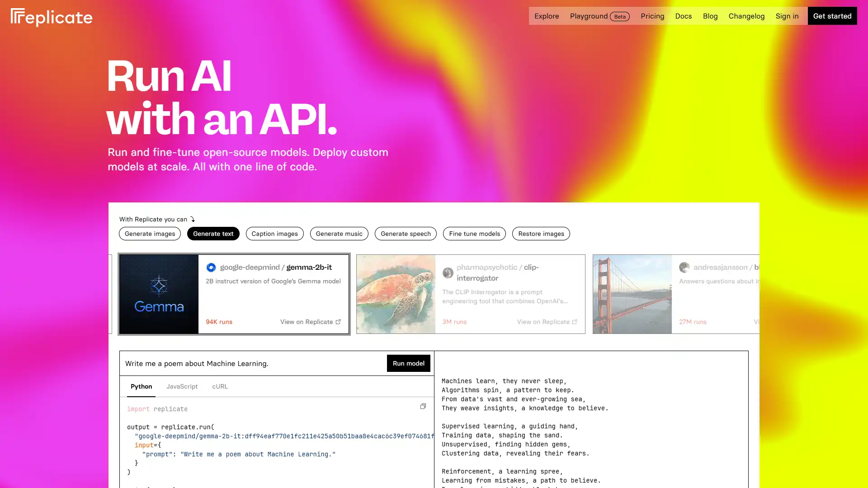Image resolution: width=868 pixels, height=488 pixels.
Task: Click 'With Replicate you can' label
Action: tap(153, 219)
